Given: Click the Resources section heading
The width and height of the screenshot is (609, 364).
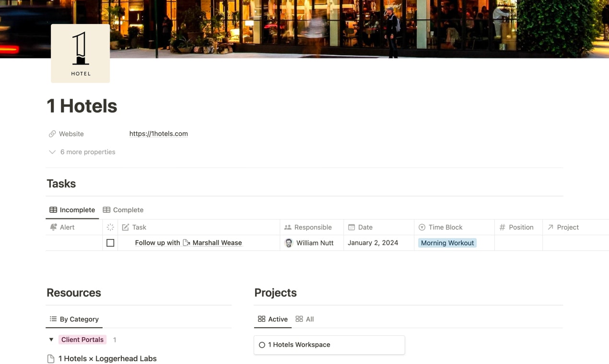Looking at the screenshot, I should [x=74, y=293].
